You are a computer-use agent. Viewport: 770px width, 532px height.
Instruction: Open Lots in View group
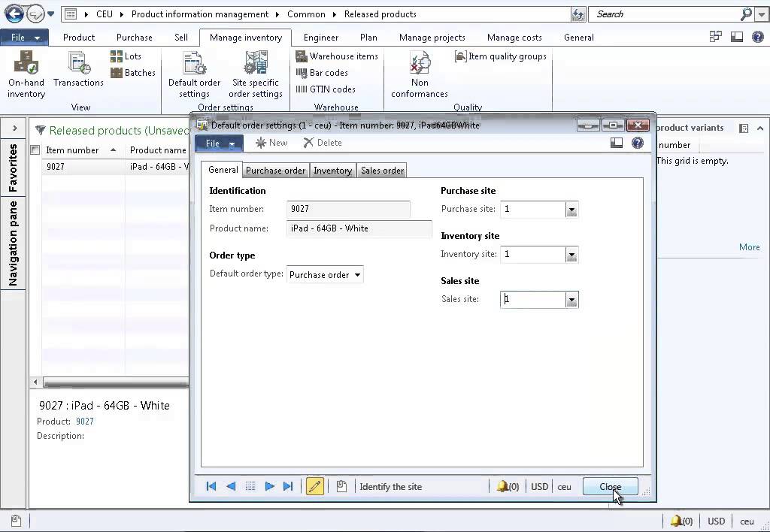coord(126,56)
